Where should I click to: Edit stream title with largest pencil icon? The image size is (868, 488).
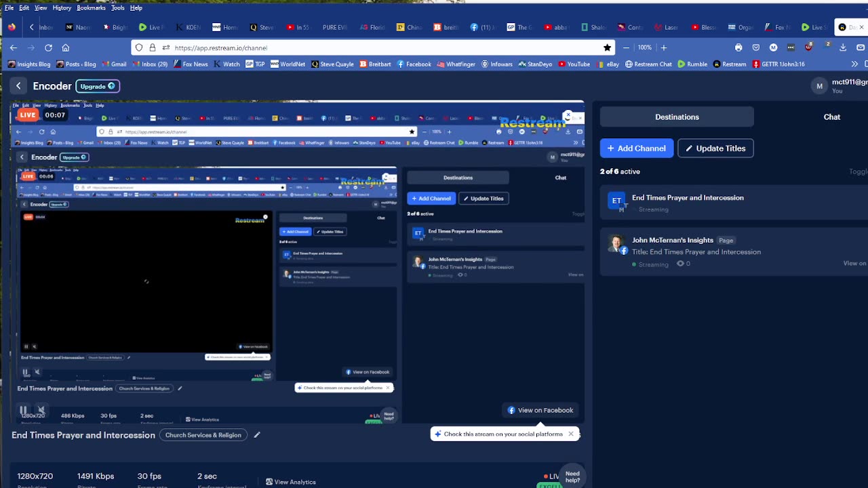click(257, 435)
